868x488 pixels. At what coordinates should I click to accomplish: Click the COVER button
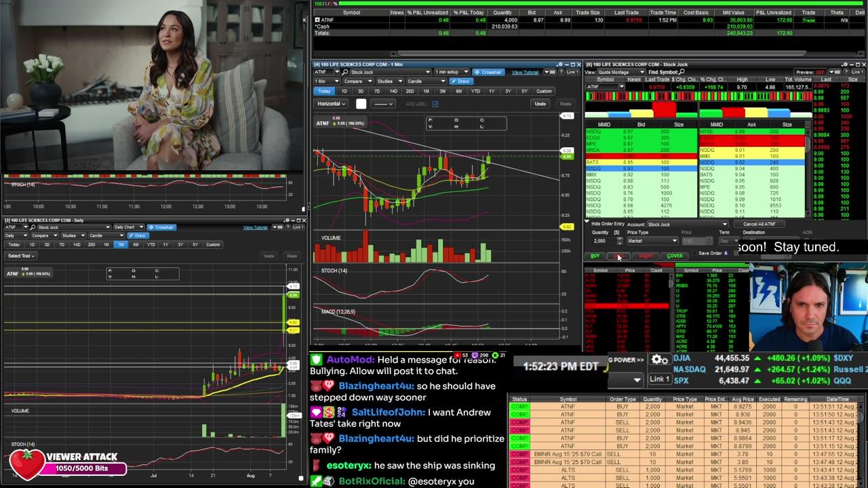pyautogui.click(x=675, y=256)
